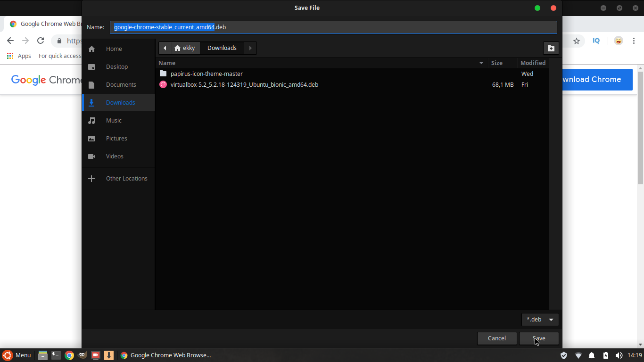Viewport: 644px width, 362px height.
Task: Open the screen recorder from the taskbar
Action: (96, 355)
